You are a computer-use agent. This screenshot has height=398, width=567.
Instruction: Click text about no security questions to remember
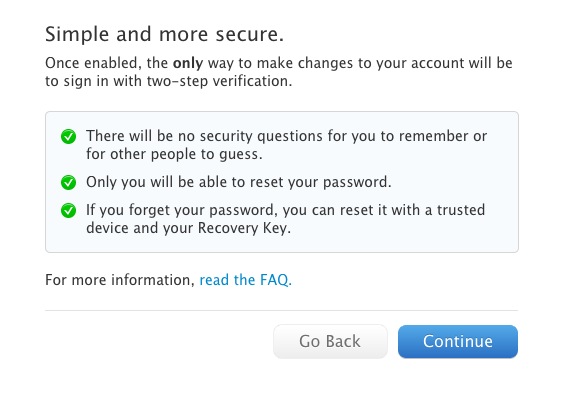(286, 136)
